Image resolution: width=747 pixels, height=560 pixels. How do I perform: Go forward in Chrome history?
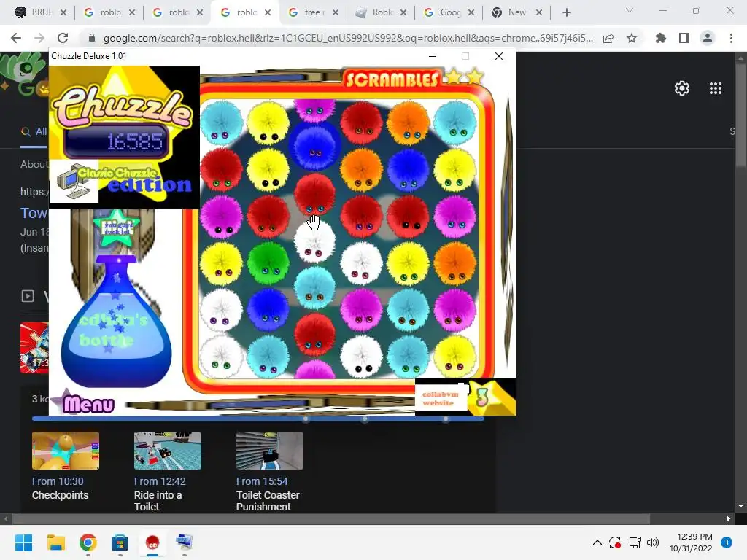[x=39, y=38]
